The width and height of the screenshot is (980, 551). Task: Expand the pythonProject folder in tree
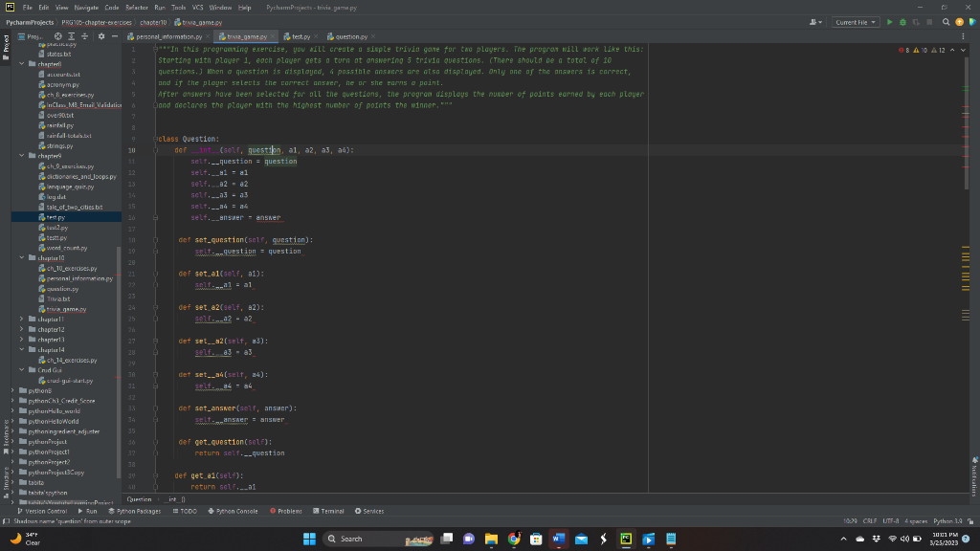point(13,443)
